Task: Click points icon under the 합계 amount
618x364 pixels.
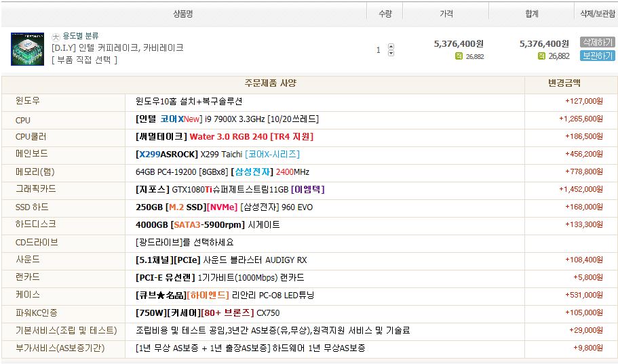Action: tap(541, 56)
